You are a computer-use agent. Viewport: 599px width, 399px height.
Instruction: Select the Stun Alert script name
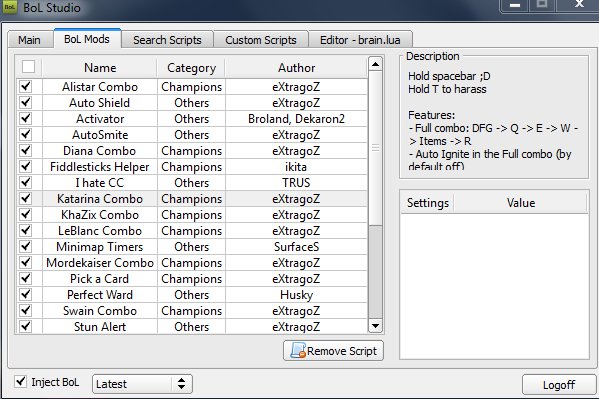coord(100,327)
